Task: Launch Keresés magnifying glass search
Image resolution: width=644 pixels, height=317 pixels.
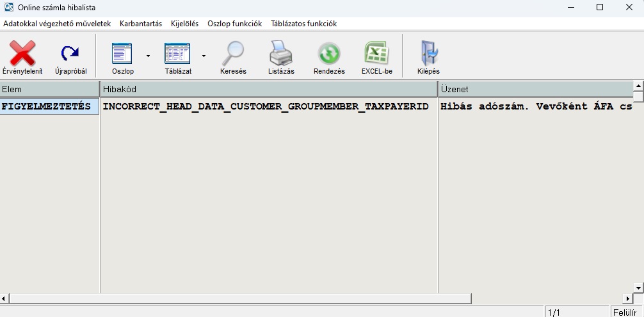Action: (233, 54)
